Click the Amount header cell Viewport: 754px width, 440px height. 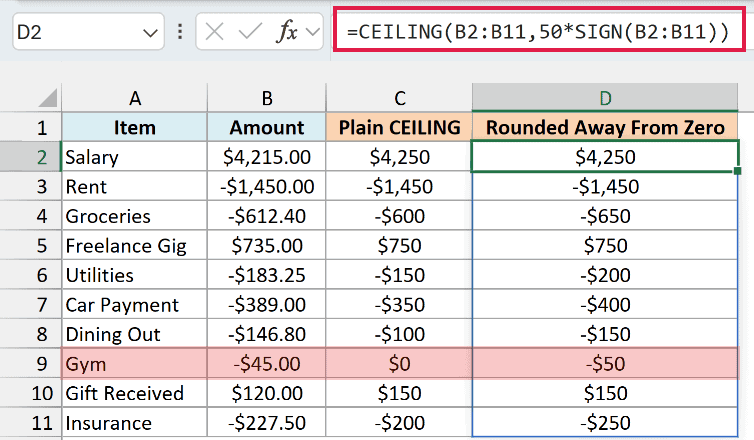click(x=266, y=127)
